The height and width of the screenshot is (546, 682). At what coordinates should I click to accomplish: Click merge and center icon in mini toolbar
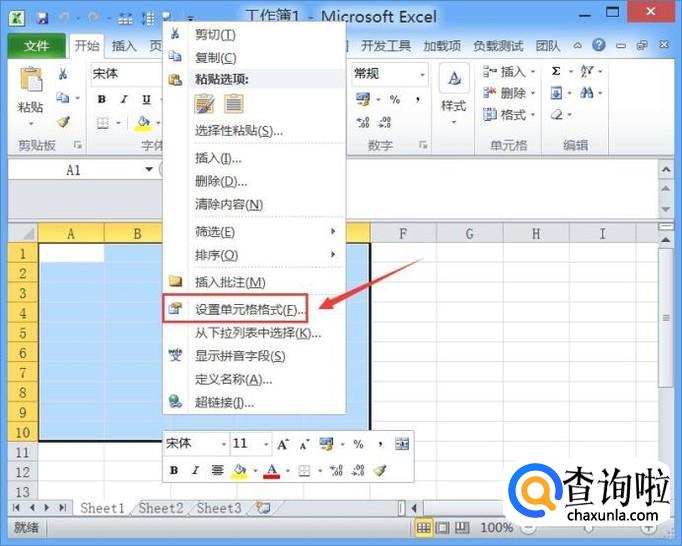tap(402, 444)
